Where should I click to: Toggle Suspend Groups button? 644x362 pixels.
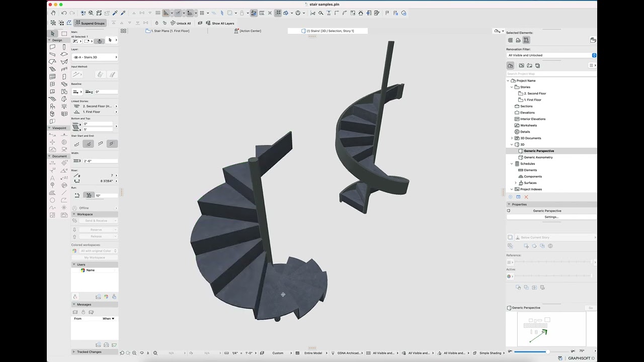click(90, 23)
